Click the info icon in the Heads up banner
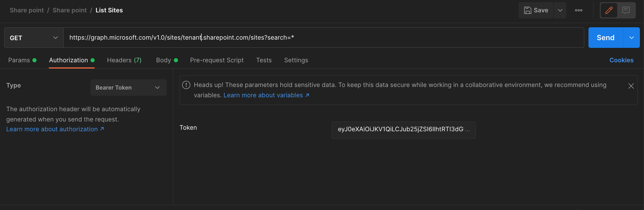Viewport: 644px width, 210px height. [186, 85]
